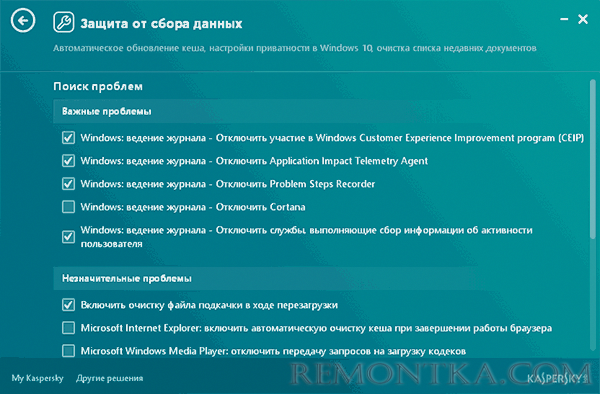Click the Problem Steps Recorder row text
The width and height of the screenshot is (600, 394).
coord(228,184)
